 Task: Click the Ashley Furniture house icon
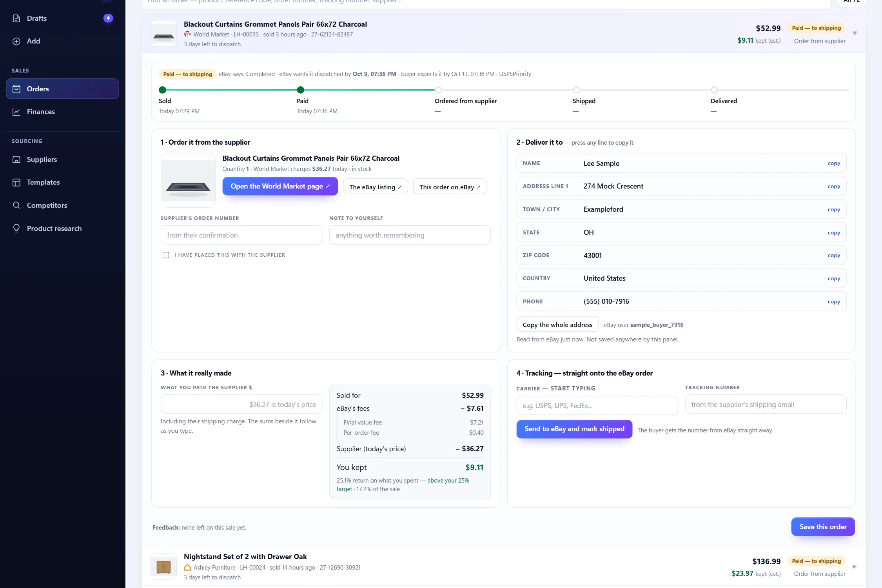187,567
